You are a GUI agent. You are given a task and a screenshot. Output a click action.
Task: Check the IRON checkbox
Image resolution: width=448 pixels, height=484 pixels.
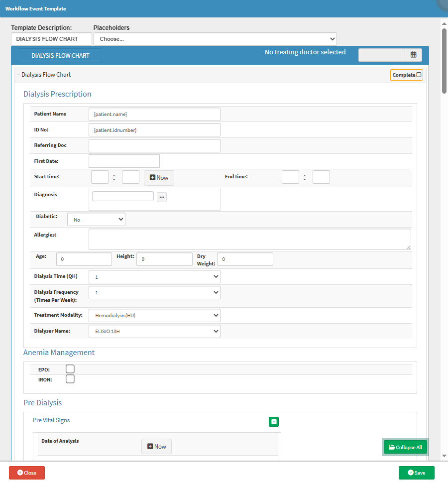(70, 379)
